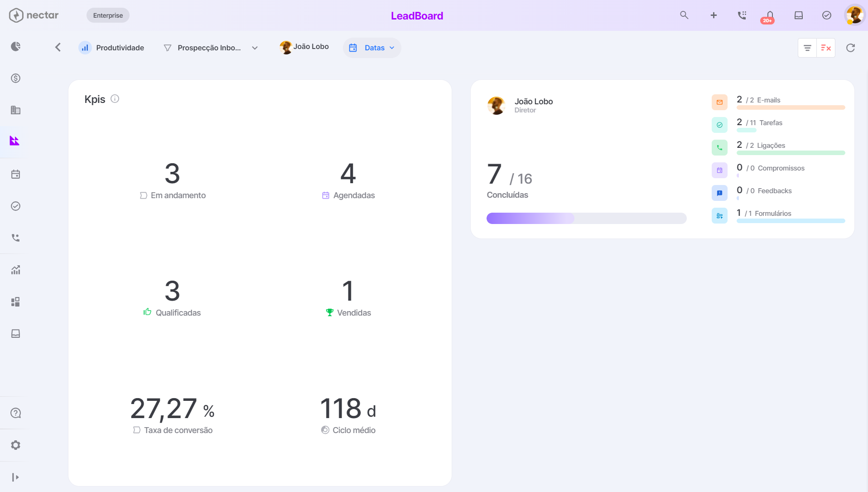Open the notifications bell with 20+ badge

pos(769,16)
